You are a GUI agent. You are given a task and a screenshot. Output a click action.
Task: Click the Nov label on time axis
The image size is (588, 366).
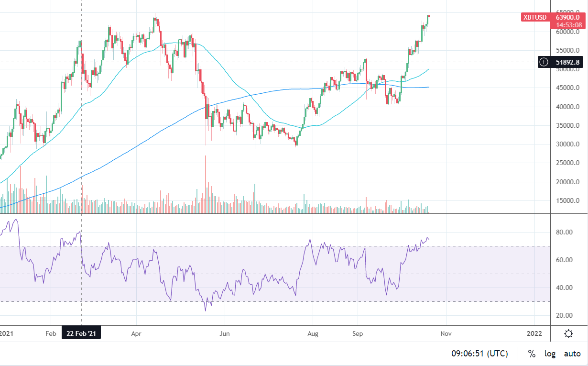click(x=446, y=333)
